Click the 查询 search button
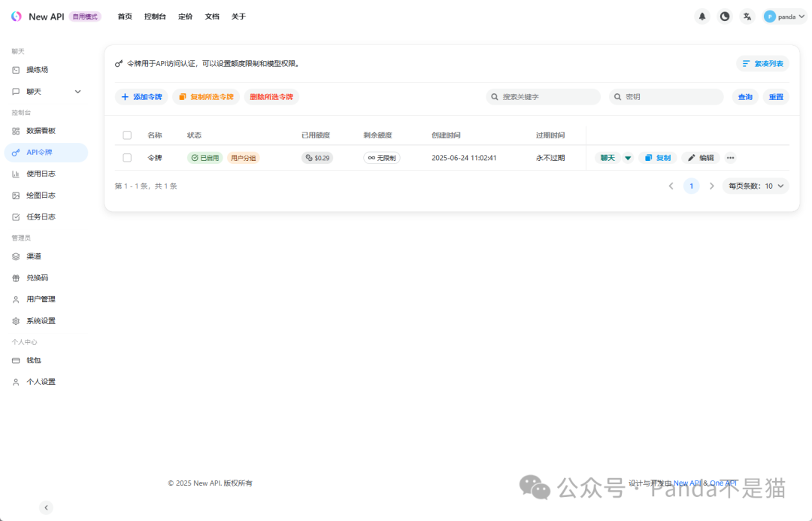812x521 pixels. (745, 97)
